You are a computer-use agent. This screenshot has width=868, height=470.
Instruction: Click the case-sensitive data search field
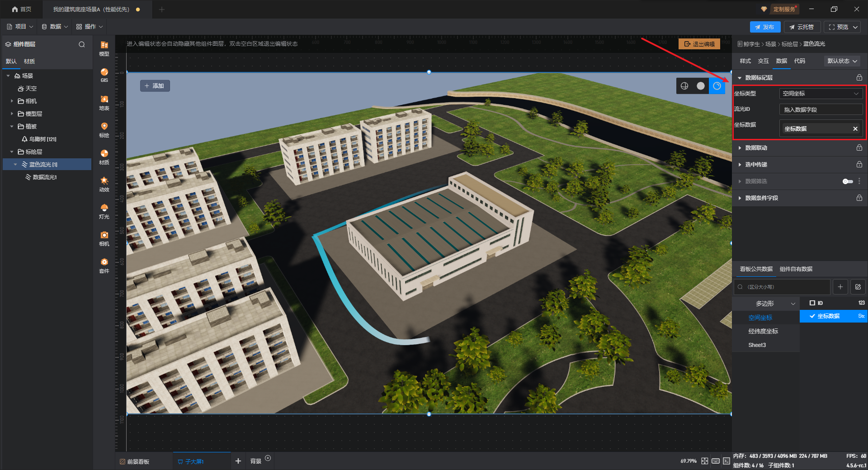click(x=782, y=287)
